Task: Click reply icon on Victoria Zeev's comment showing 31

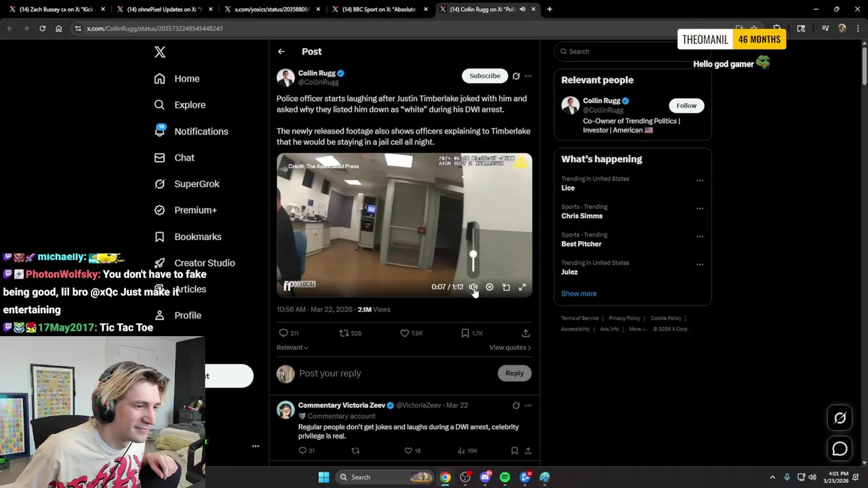Action: [x=307, y=451]
